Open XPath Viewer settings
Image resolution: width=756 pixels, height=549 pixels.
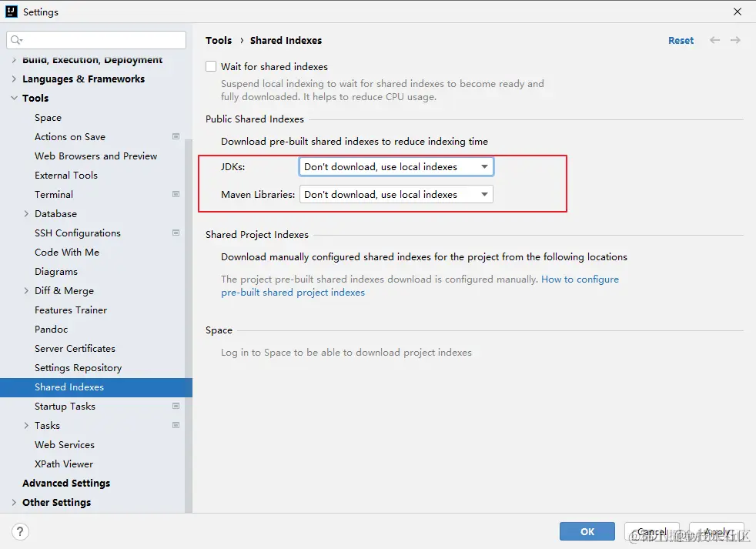click(x=64, y=464)
